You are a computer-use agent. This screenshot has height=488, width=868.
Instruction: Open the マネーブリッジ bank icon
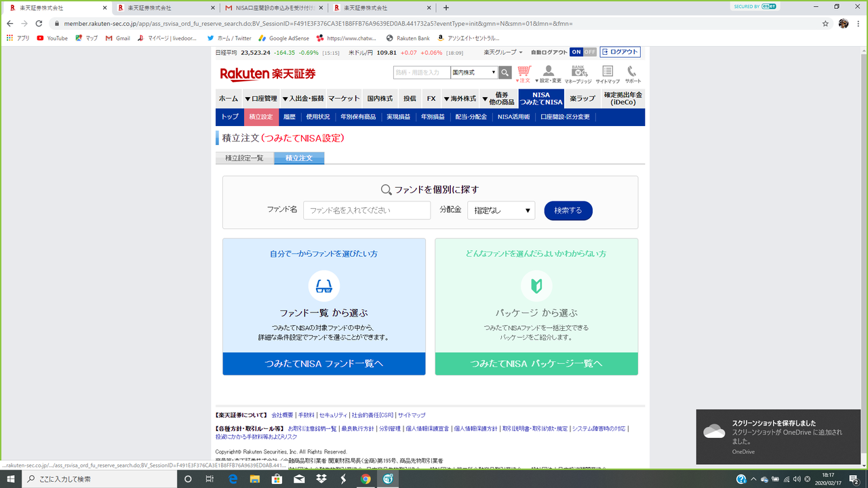point(578,74)
